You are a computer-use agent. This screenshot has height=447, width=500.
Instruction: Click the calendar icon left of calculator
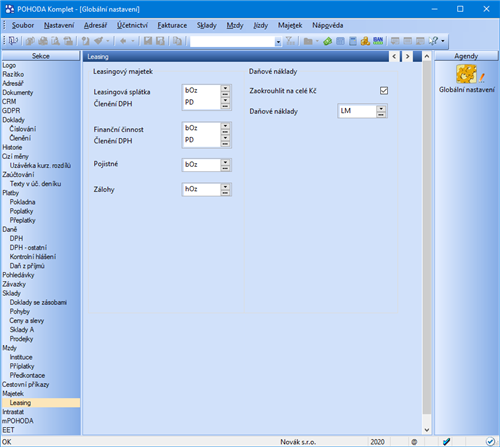(340, 41)
